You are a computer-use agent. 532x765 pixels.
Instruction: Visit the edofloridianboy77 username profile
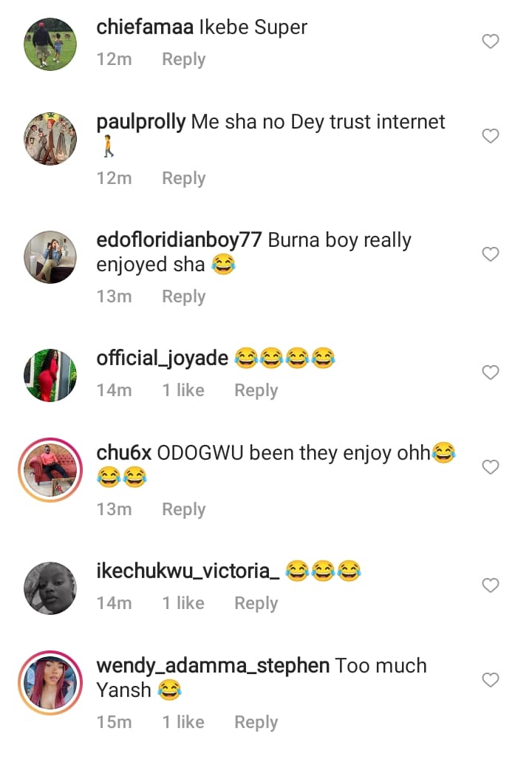(180, 240)
